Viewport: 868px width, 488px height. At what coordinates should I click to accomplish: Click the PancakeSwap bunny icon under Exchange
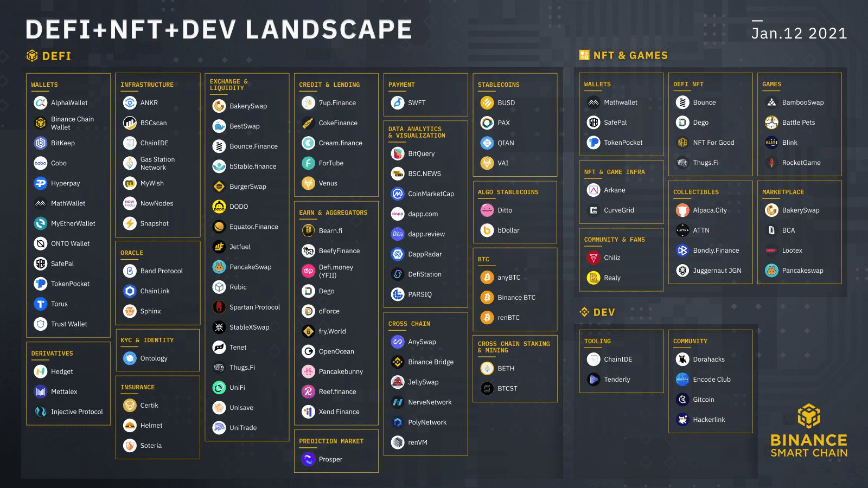coord(219,267)
